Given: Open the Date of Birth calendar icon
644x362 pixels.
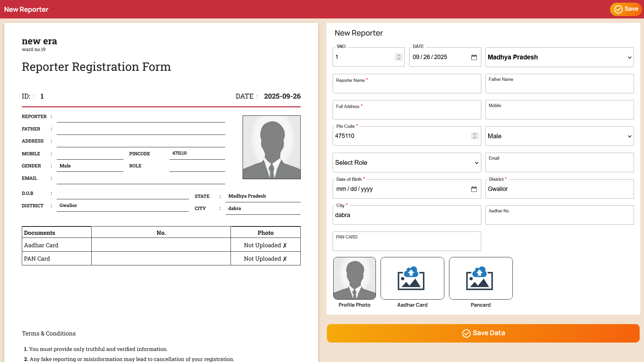Looking at the screenshot, I should [474, 189].
